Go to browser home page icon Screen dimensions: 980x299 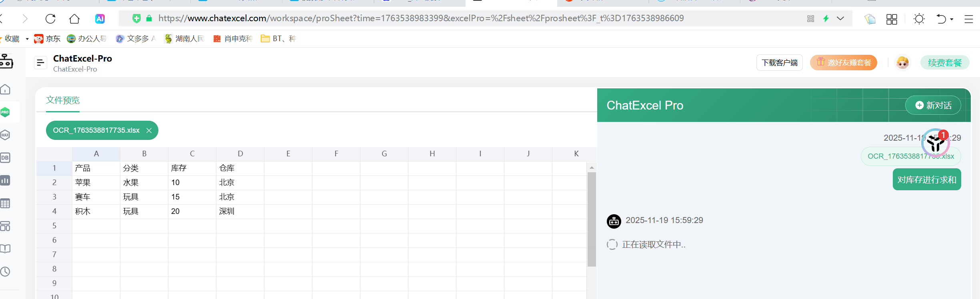74,18
